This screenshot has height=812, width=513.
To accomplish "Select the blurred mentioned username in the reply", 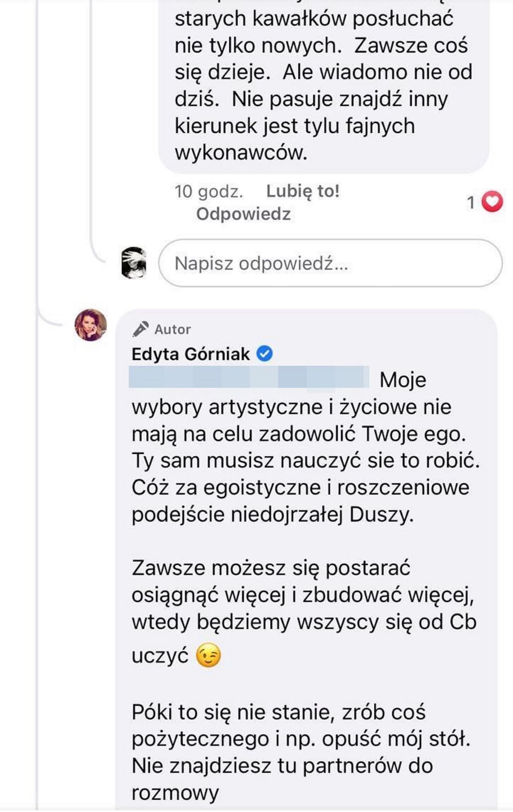I will (248, 378).
